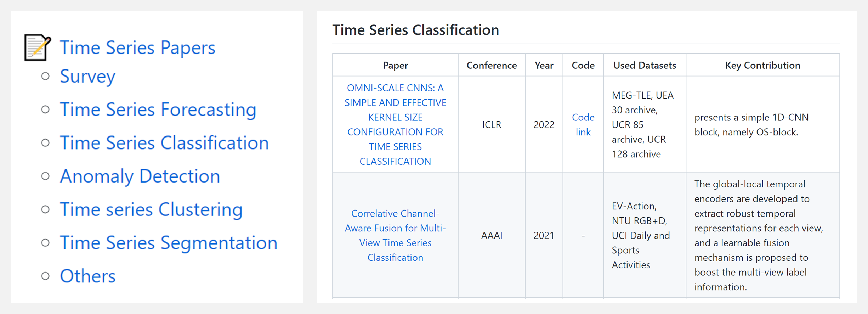Click the Code column header
This screenshot has height=314, width=868.
coord(583,65)
